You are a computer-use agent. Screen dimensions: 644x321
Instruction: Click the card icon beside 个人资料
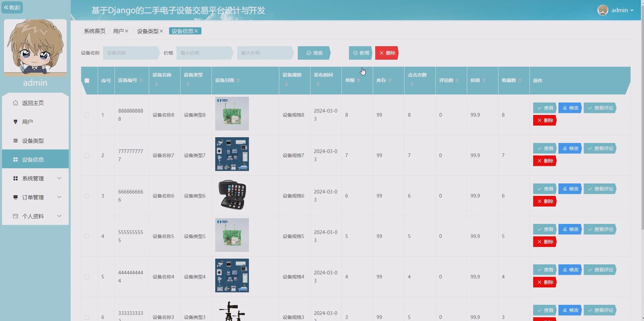pos(15,216)
